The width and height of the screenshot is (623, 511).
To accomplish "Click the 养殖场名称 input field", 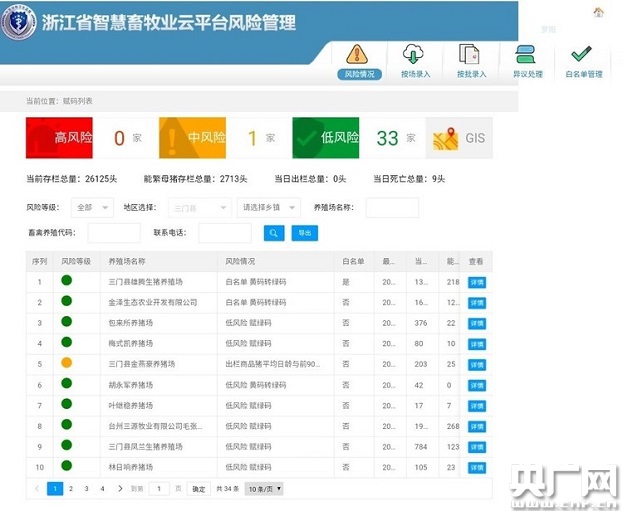I will coord(392,207).
